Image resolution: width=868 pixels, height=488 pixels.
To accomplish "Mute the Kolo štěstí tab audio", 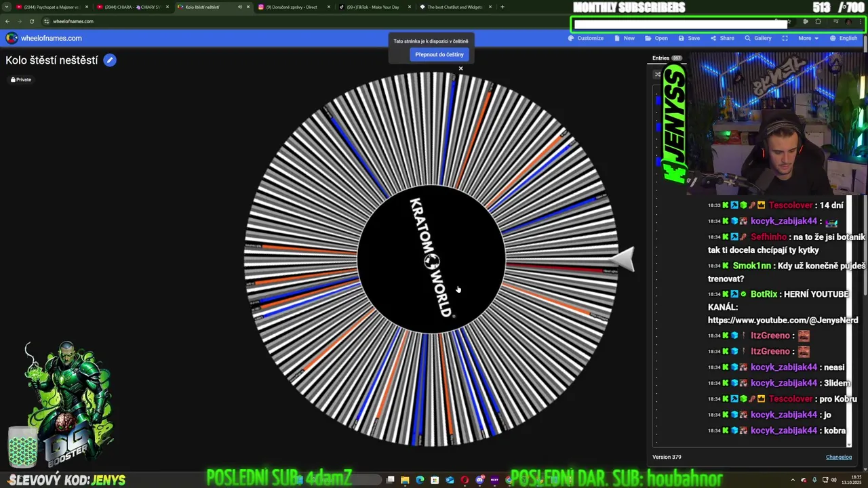I will [239, 7].
